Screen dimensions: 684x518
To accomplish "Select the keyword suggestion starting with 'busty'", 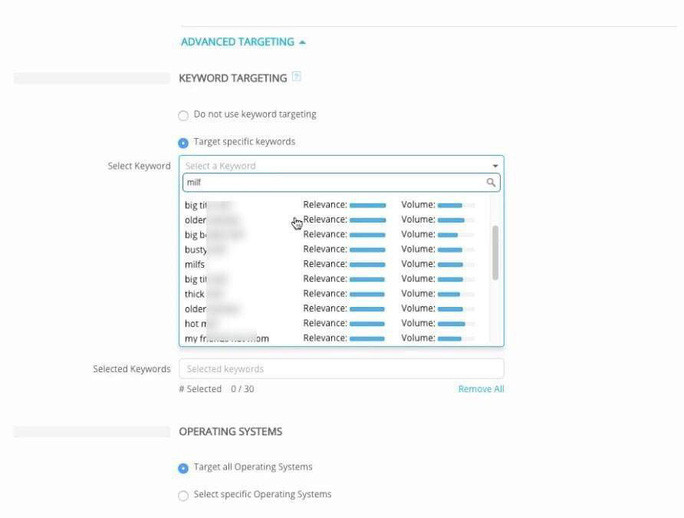I will (196, 249).
